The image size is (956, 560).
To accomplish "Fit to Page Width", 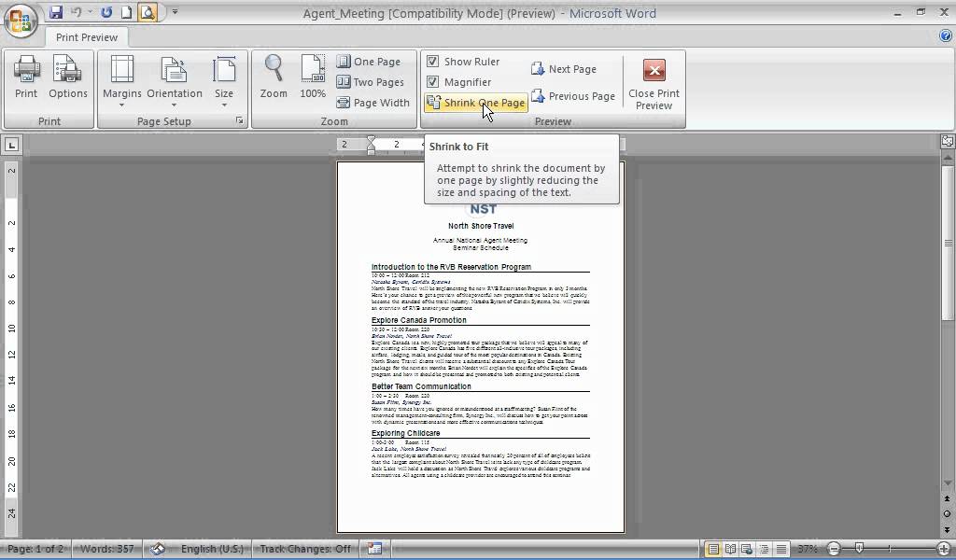I will (x=373, y=103).
